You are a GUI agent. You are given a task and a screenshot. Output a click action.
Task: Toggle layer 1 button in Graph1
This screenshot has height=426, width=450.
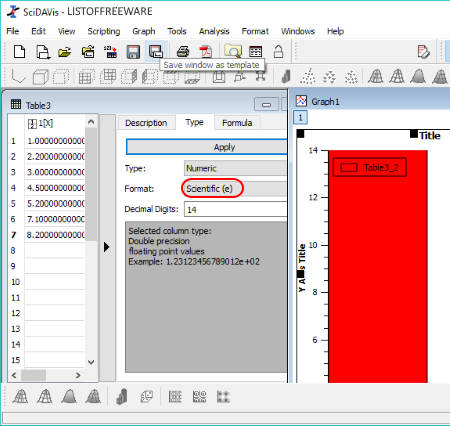click(x=300, y=117)
